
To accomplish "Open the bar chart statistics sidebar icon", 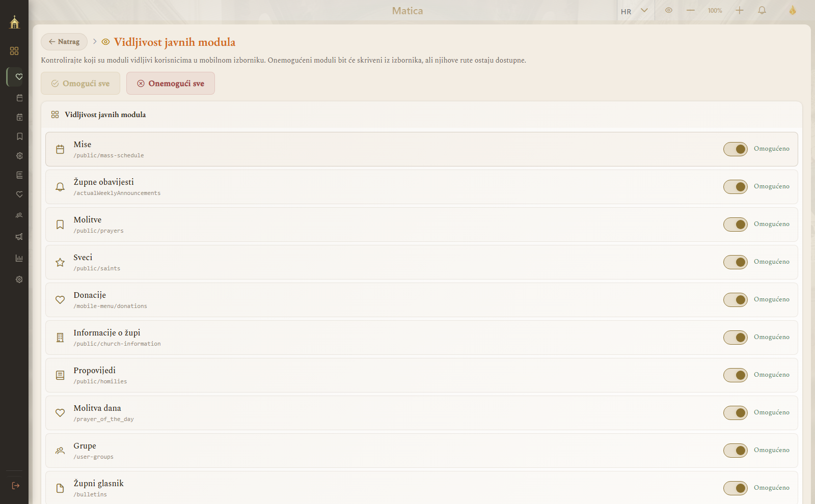I will coord(19,258).
